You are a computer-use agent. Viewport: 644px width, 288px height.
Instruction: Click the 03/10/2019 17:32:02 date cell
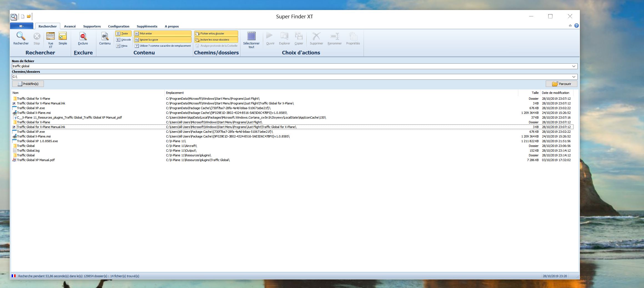pos(556,160)
